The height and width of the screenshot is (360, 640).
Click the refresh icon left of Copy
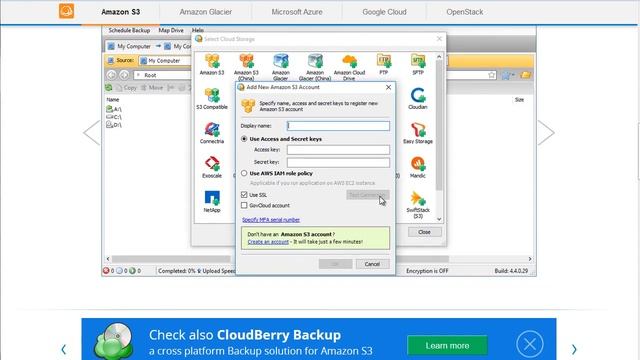point(109,87)
